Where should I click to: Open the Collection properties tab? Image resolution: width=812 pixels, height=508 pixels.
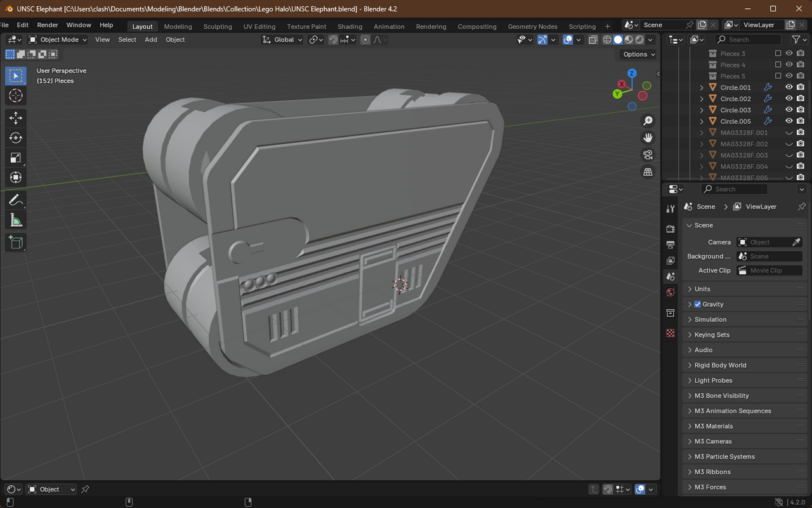tap(671, 313)
